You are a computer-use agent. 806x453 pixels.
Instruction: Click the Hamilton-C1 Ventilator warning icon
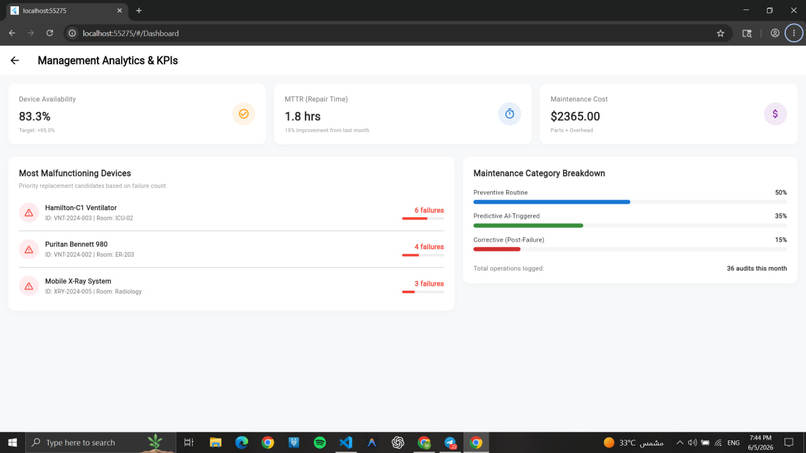(29, 212)
